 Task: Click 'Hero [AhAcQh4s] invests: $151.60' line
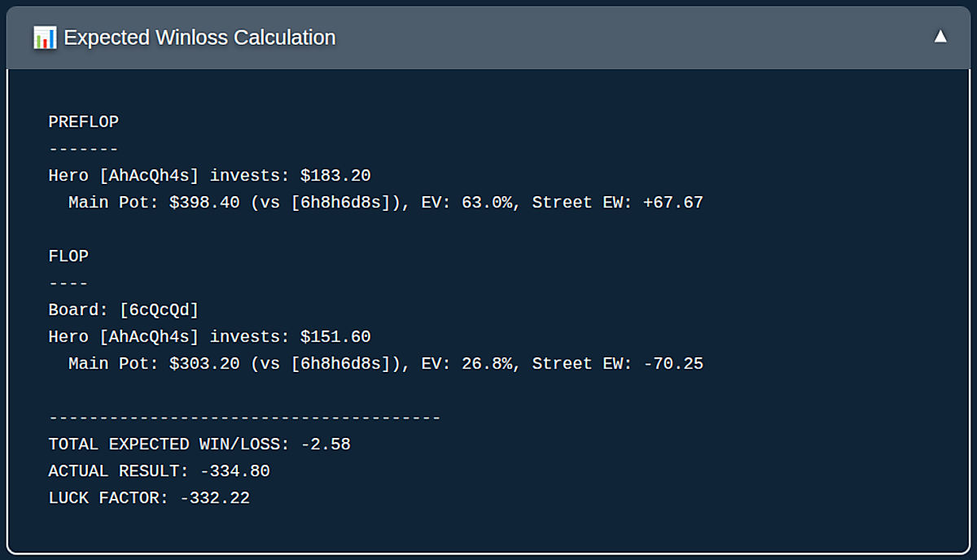tap(210, 337)
